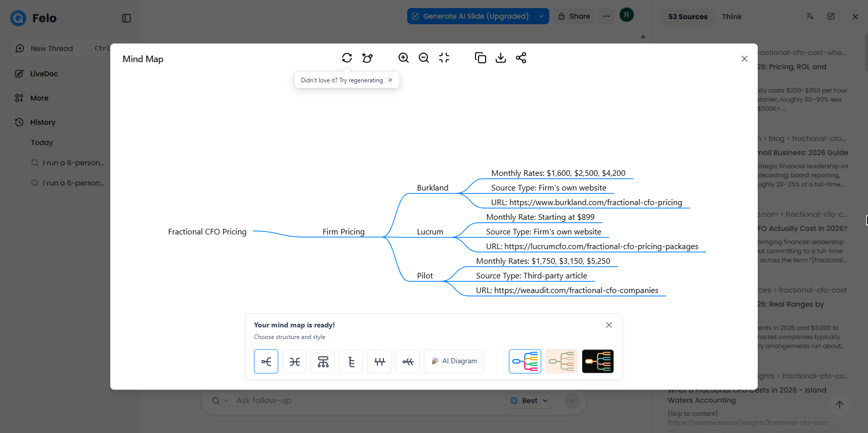Image resolution: width=868 pixels, height=433 pixels.
Task: Toggle the Felo sidebar panel
Action: coord(126,18)
